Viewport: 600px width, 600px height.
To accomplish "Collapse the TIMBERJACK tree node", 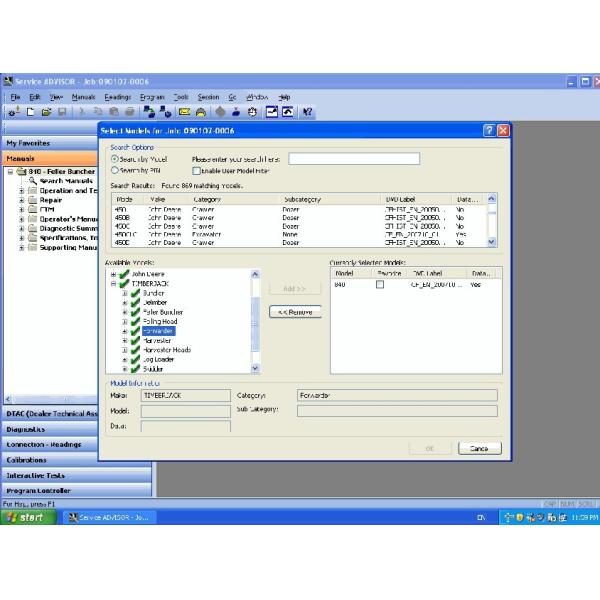I will [115, 283].
